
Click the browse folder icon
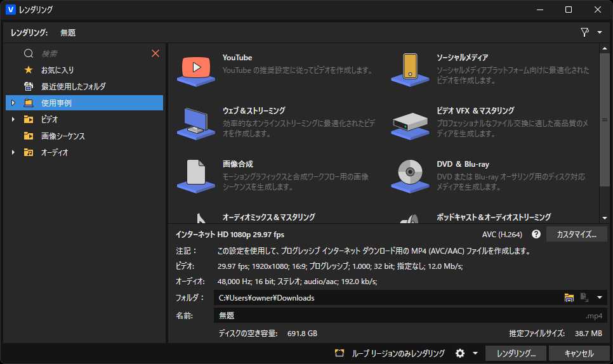click(x=569, y=298)
